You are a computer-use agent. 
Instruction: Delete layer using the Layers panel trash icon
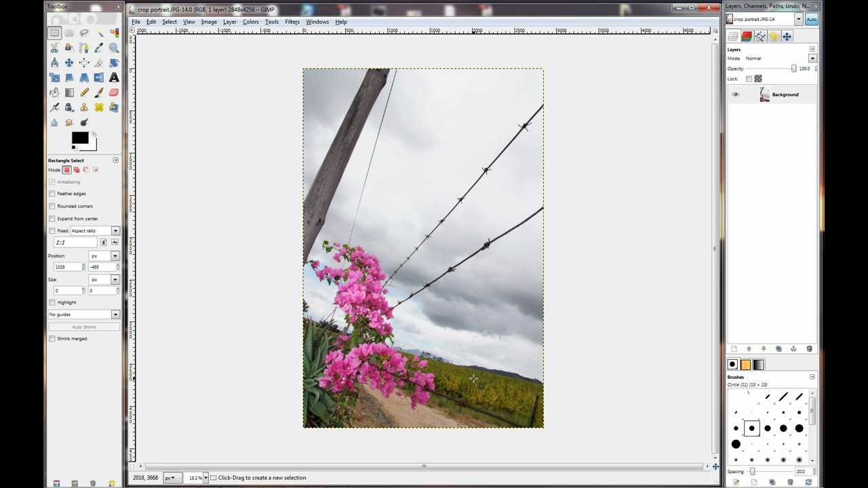coord(809,349)
